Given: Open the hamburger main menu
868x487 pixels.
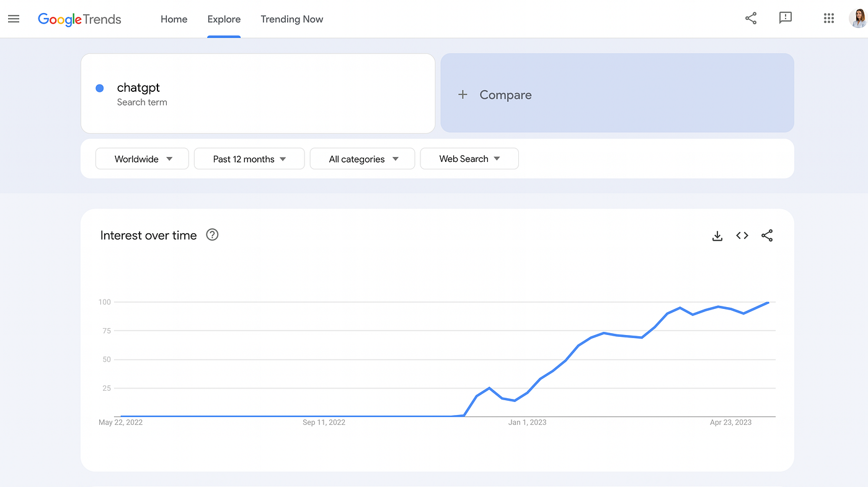Looking at the screenshot, I should (x=14, y=19).
